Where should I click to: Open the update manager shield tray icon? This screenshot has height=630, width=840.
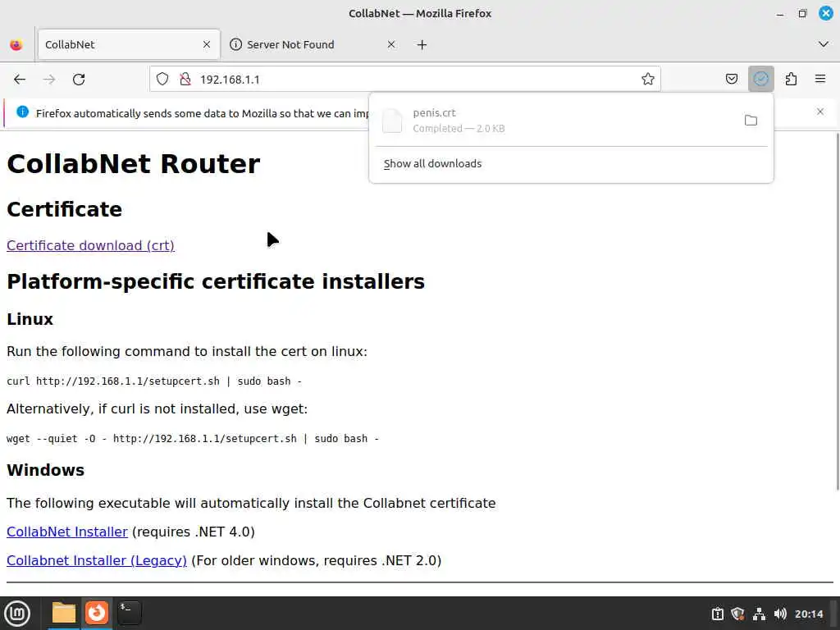(737, 614)
